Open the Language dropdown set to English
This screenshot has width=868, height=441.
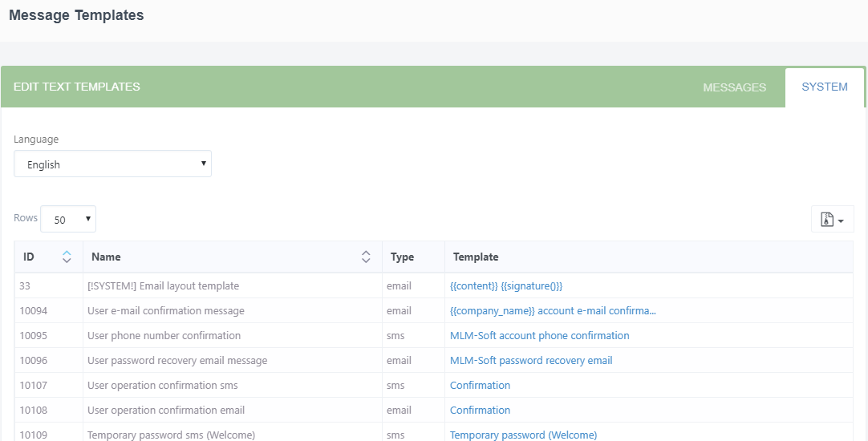click(x=112, y=164)
